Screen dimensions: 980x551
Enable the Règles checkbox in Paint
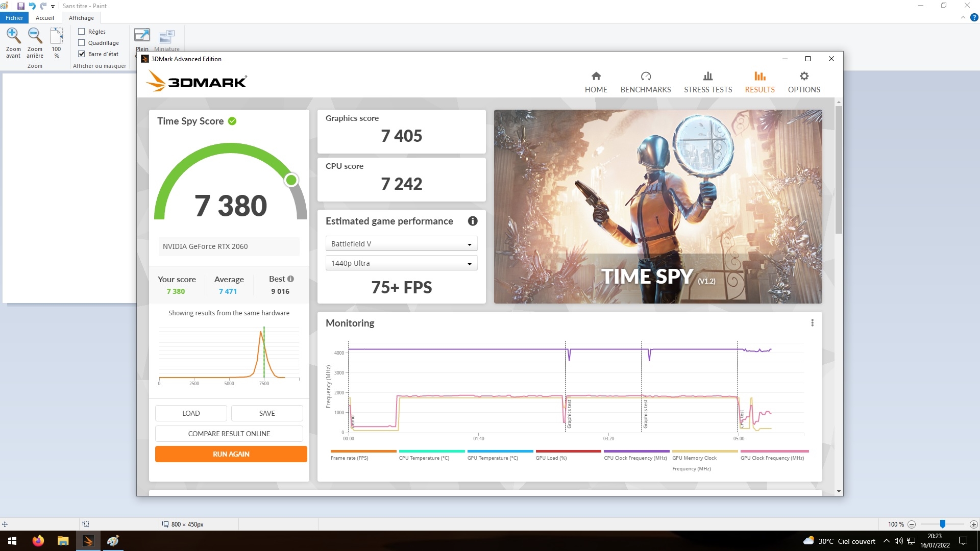[x=81, y=32]
